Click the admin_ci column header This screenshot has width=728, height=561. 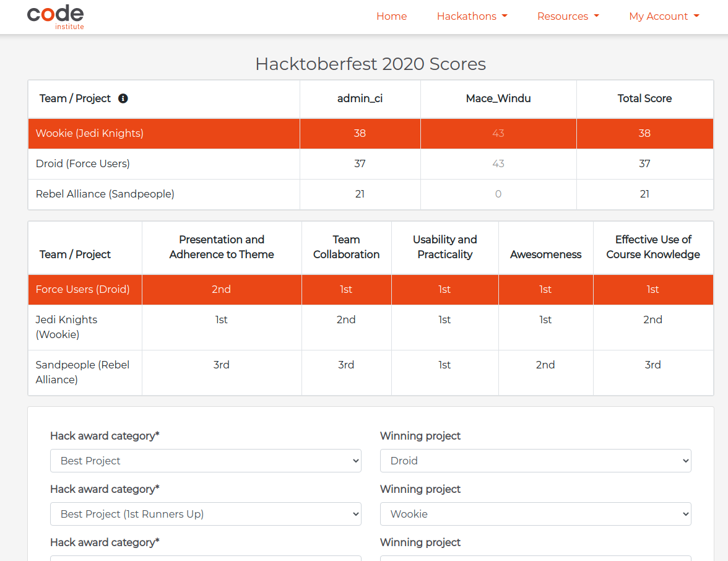click(360, 98)
